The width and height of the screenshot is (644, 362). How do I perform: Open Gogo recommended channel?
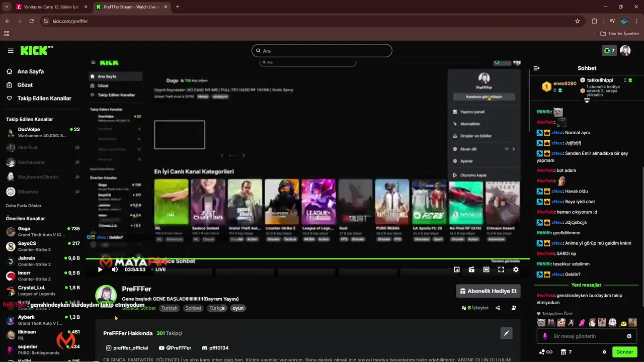[x=43, y=232]
